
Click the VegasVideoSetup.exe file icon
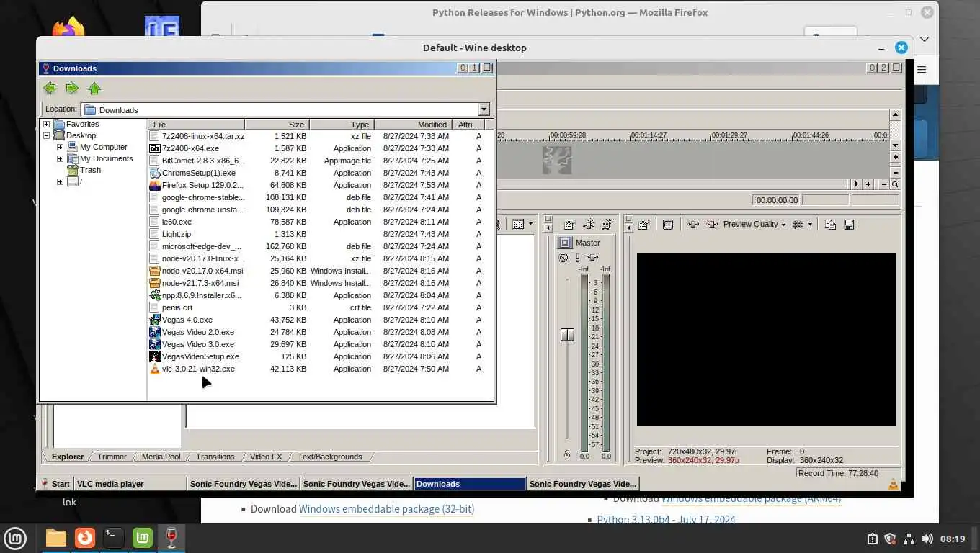click(x=154, y=356)
